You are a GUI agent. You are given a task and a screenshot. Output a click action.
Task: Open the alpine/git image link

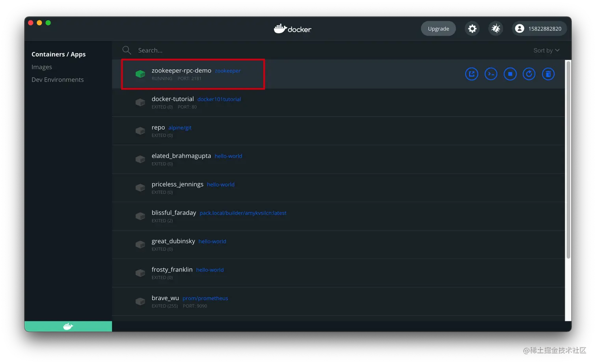(x=180, y=128)
